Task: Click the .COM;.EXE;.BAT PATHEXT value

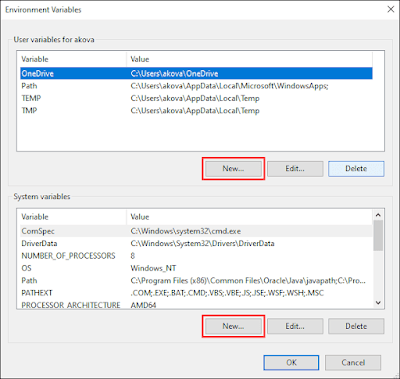Action: pos(227,293)
